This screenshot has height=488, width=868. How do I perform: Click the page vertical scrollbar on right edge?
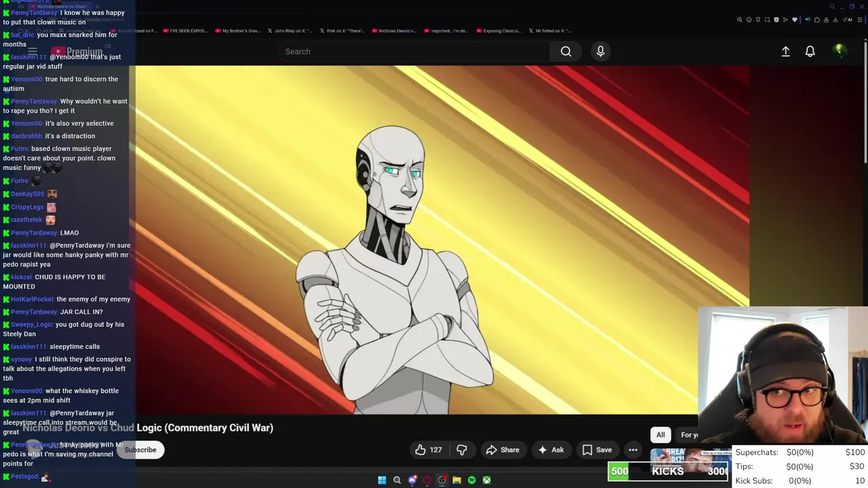tap(865, 102)
